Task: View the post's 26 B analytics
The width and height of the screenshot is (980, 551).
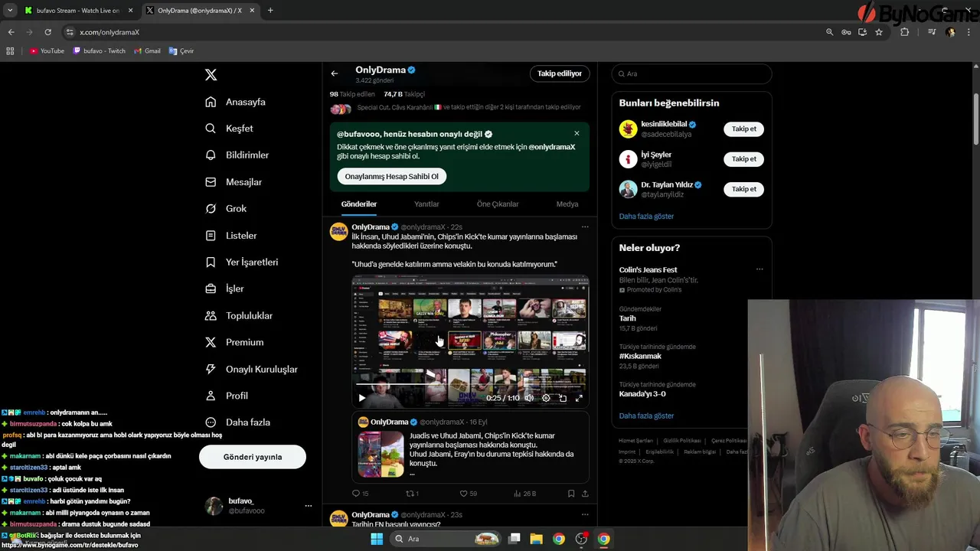Action: (524, 494)
